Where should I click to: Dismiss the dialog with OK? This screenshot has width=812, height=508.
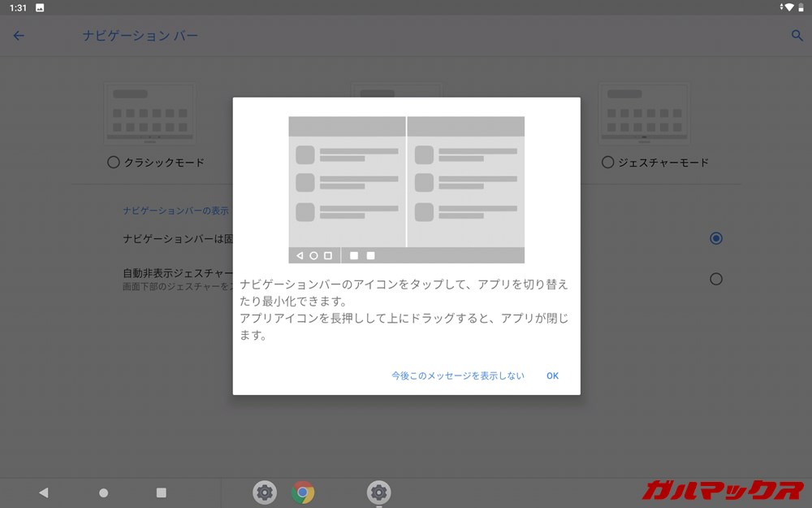pos(552,376)
